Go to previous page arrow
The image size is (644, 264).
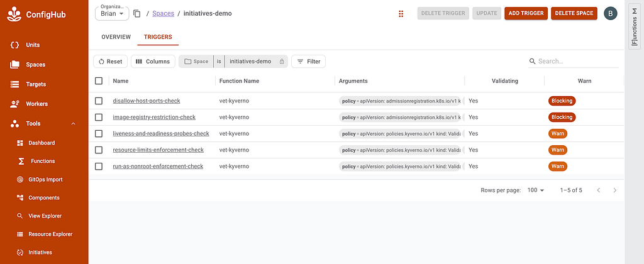(599, 190)
